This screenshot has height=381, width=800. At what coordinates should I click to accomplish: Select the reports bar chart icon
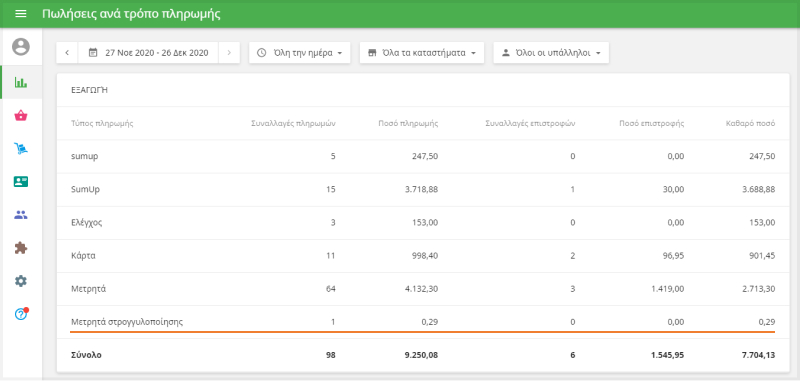[21, 82]
